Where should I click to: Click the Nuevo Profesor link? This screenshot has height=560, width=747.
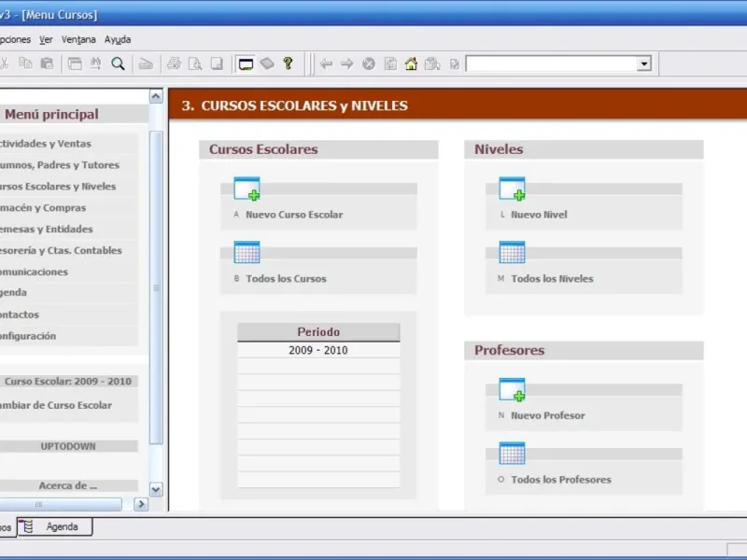click(x=548, y=415)
